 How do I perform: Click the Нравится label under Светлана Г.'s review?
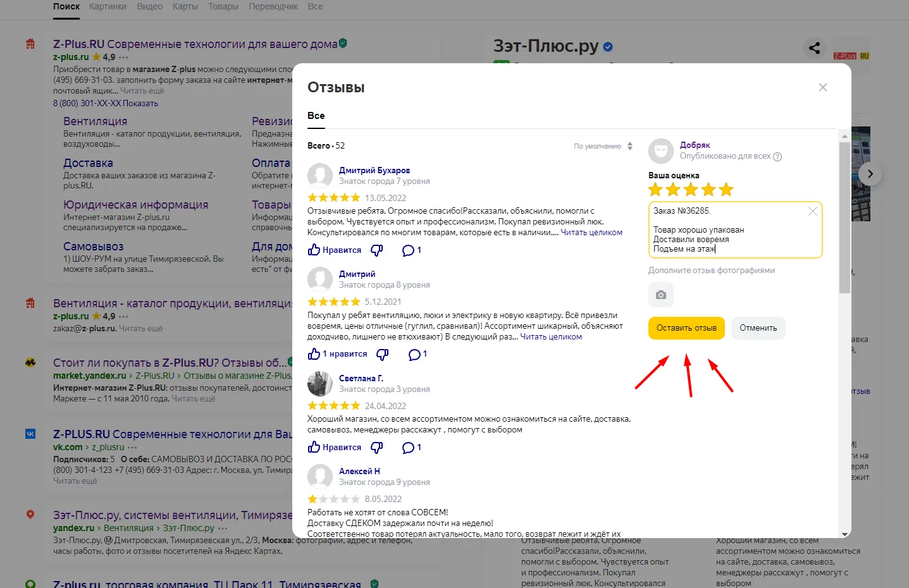pyautogui.click(x=342, y=448)
